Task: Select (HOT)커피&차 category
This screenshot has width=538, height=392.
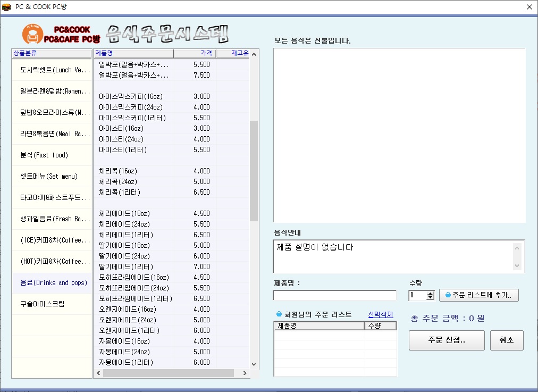Action: point(52,262)
